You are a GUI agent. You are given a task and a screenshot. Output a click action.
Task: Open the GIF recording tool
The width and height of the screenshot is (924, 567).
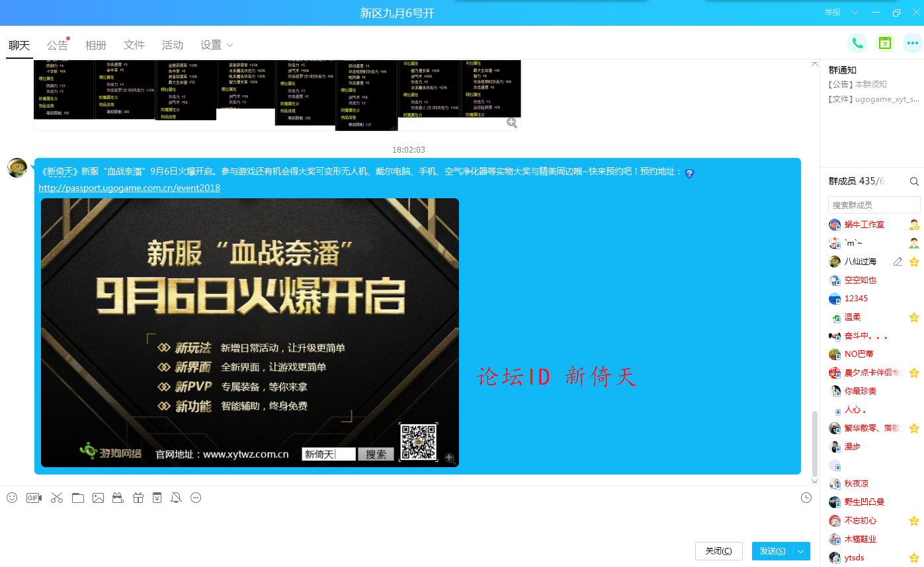34,498
